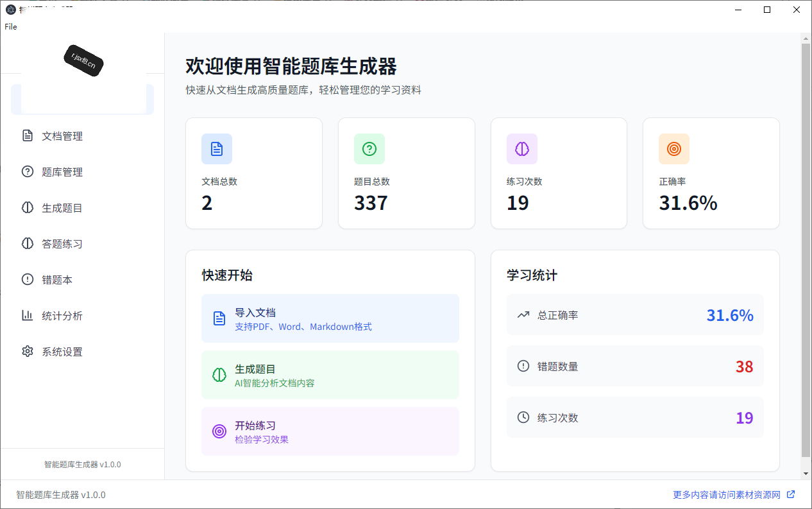Click sidebar footer text 智能题库生成器 v1.0.0
The width and height of the screenshot is (812, 509).
tap(82, 464)
